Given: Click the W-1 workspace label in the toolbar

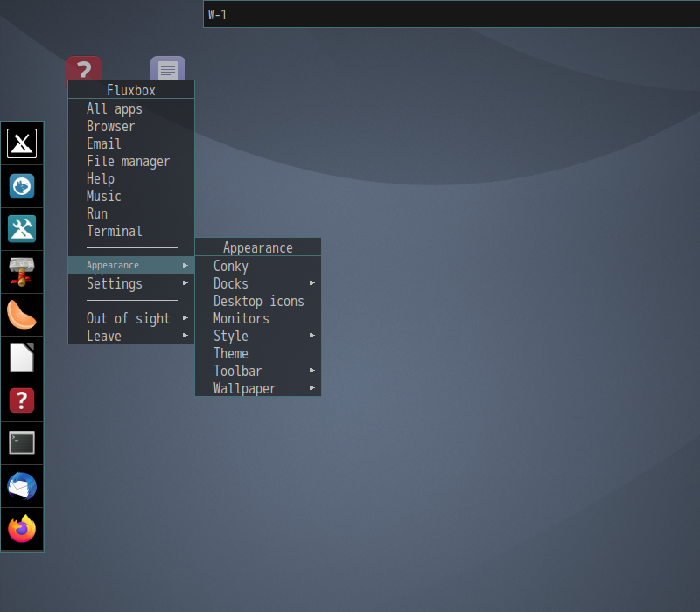Looking at the screenshot, I should click(217, 15).
